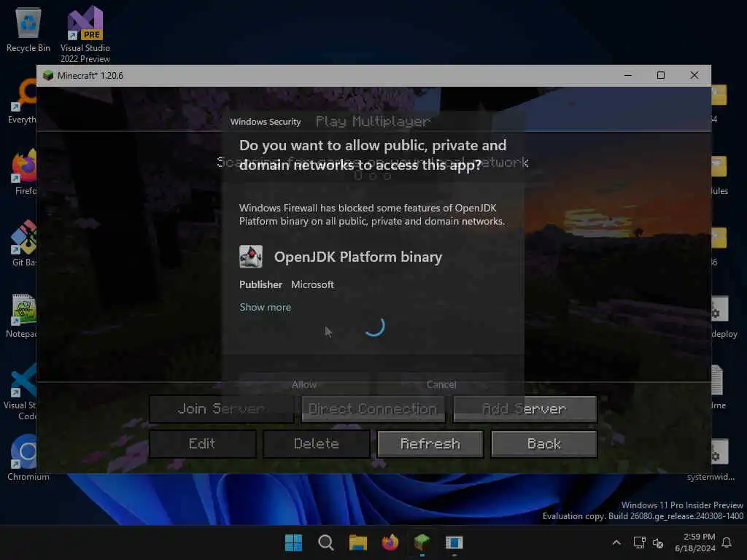This screenshot has width=747, height=560.
Task: Click the Minecraft window title icon
Action: point(47,75)
